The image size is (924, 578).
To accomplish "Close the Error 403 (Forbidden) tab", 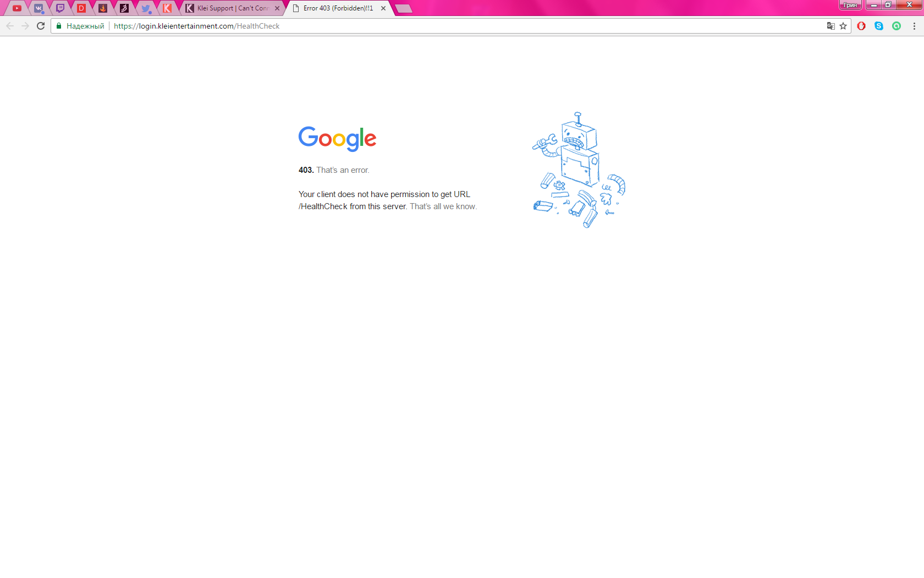I will coord(383,8).
